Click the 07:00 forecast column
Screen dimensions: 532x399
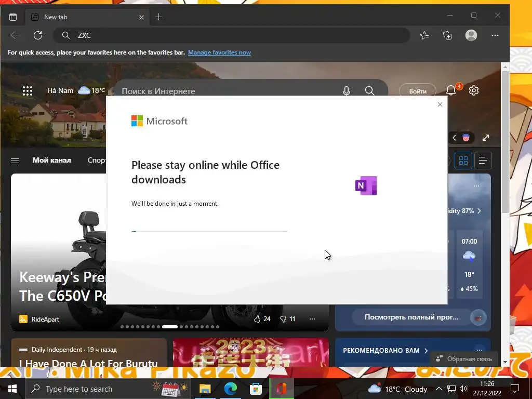point(469,265)
